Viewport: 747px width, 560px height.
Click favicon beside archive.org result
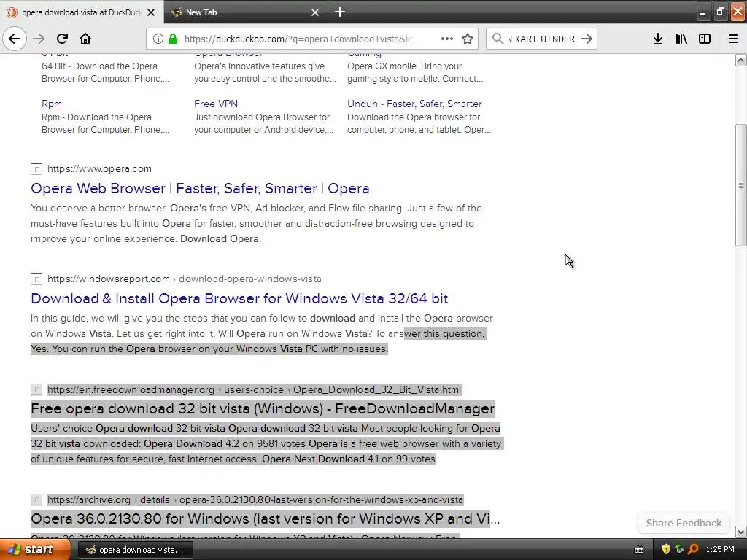tap(36, 499)
